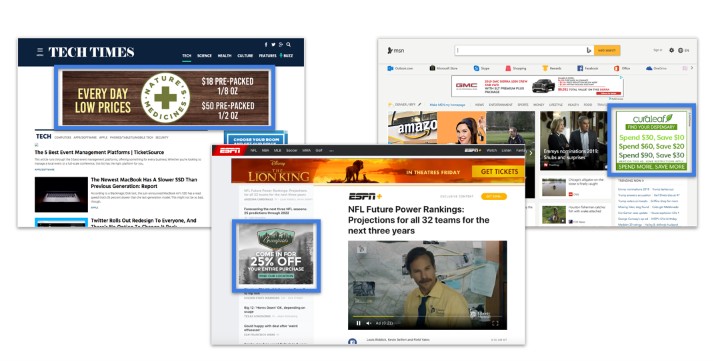Click the GMC Sierra banner ad
The image size is (713, 361).
(x=537, y=86)
